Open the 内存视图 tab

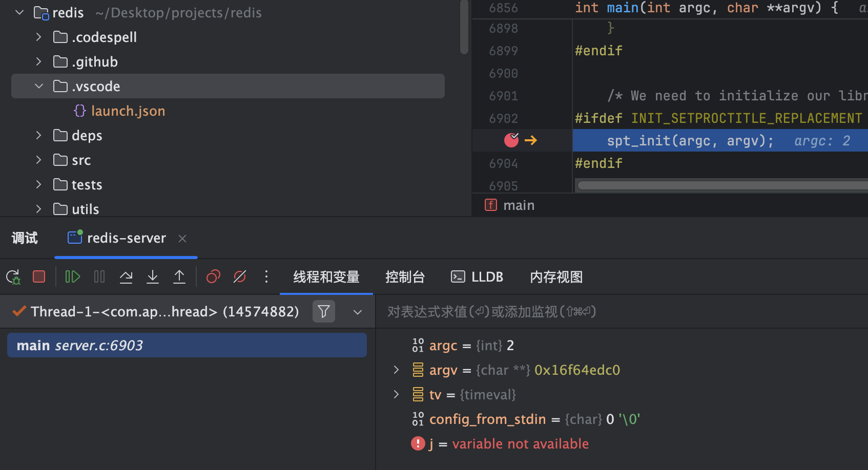[x=555, y=276]
